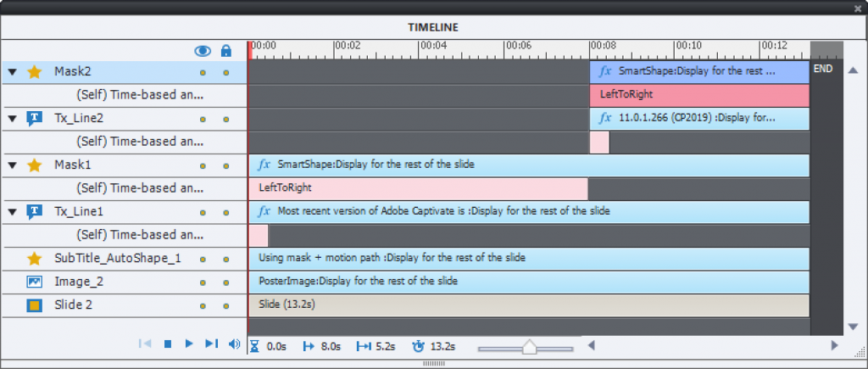Toggle lock dot for Tx_Line1 layer
Viewport: 868px width, 369px height.
coord(226,211)
